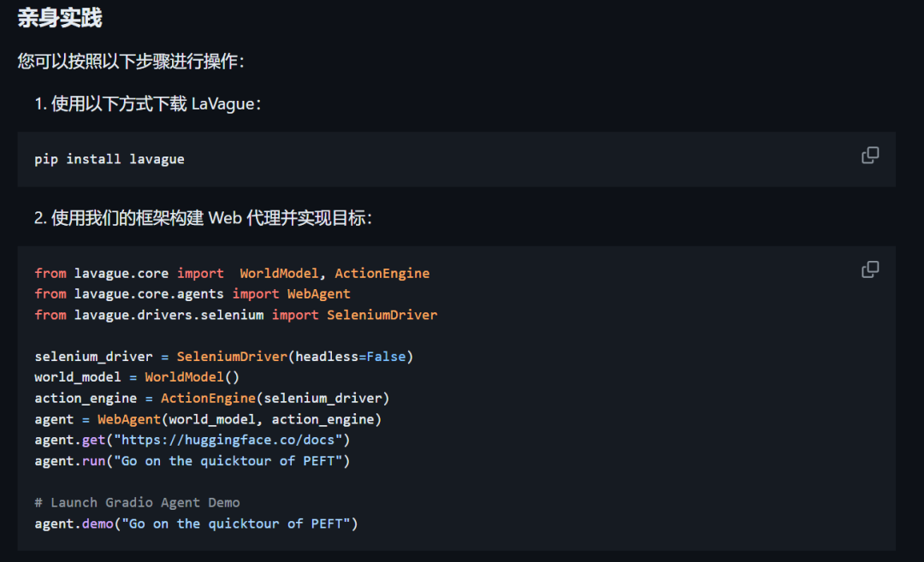The image size is (924, 562).
Task: Click the WebAgent import on second line
Action: (x=319, y=294)
